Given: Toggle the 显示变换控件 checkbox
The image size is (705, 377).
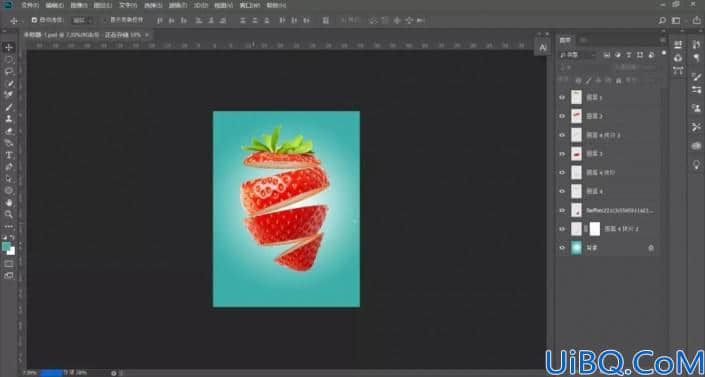Looking at the screenshot, I should click(x=105, y=20).
